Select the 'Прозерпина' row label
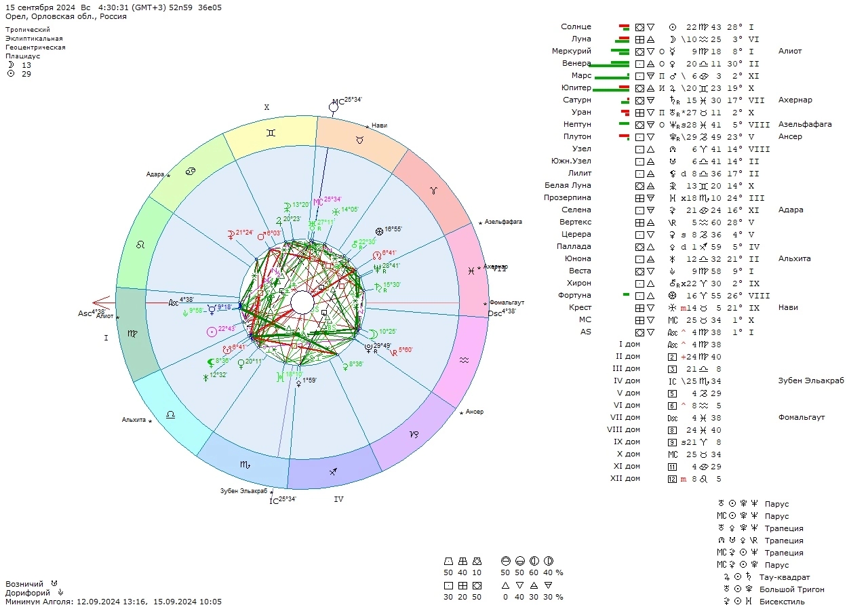Viewport: 868px width, 605px height. click(567, 198)
